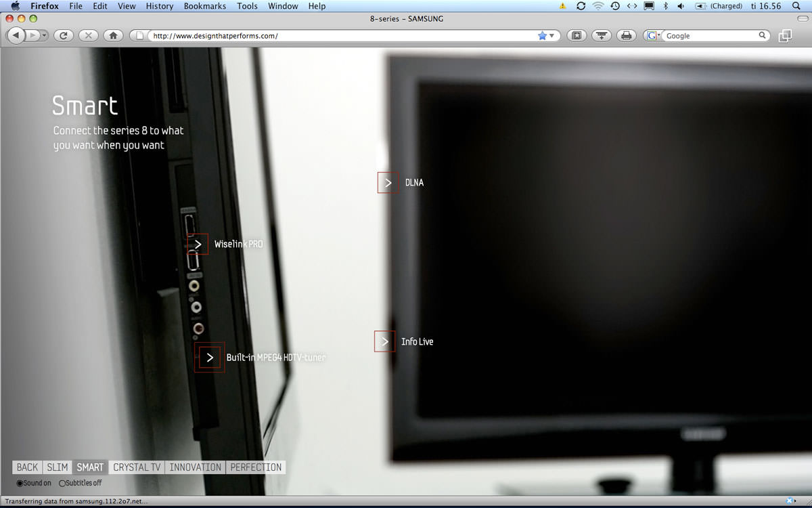Open the Firefox application menu
This screenshot has height=508, width=812.
45,6
